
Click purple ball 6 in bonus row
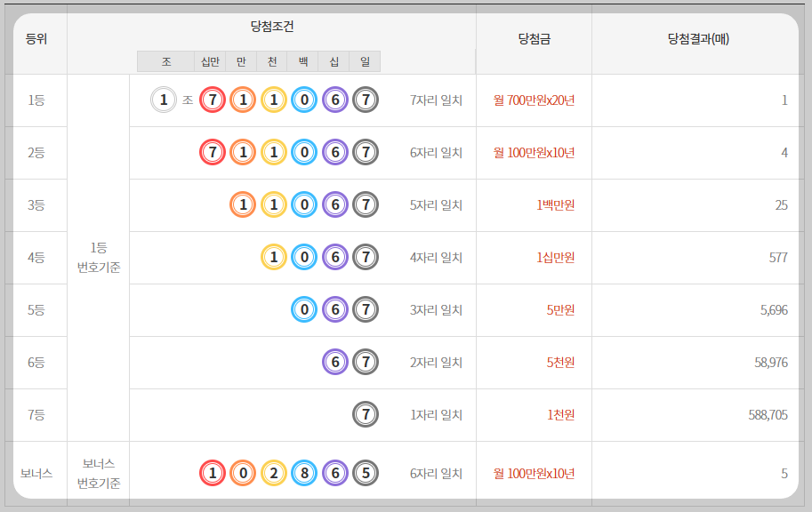[335, 473]
